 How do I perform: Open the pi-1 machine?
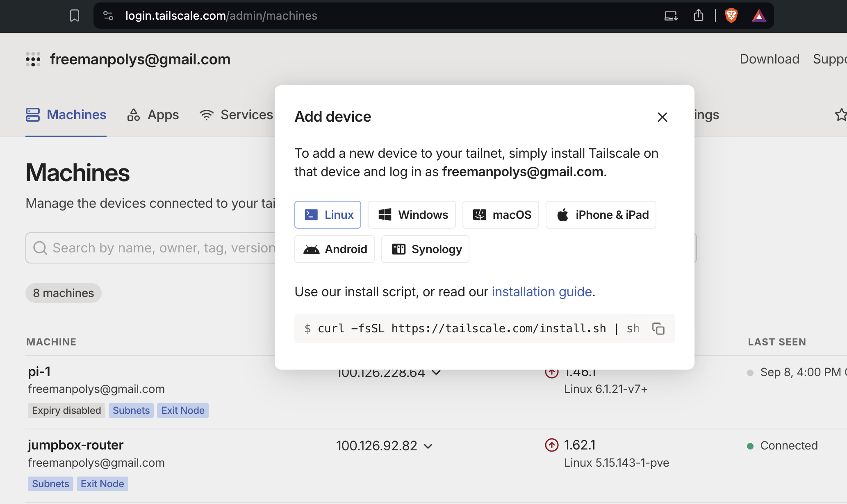pyautogui.click(x=39, y=372)
